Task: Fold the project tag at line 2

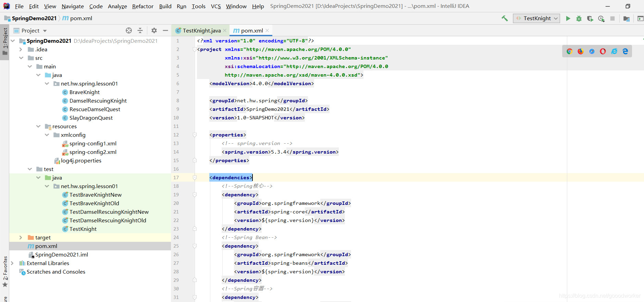Action: (195, 49)
